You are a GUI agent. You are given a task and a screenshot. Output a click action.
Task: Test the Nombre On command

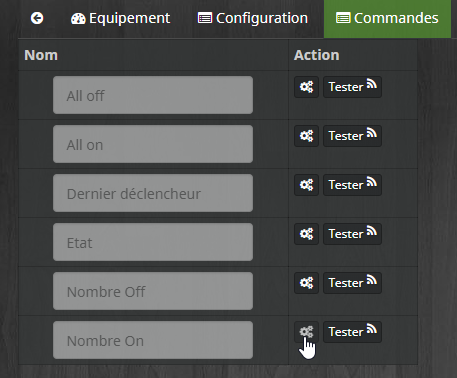[x=352, y=332]
